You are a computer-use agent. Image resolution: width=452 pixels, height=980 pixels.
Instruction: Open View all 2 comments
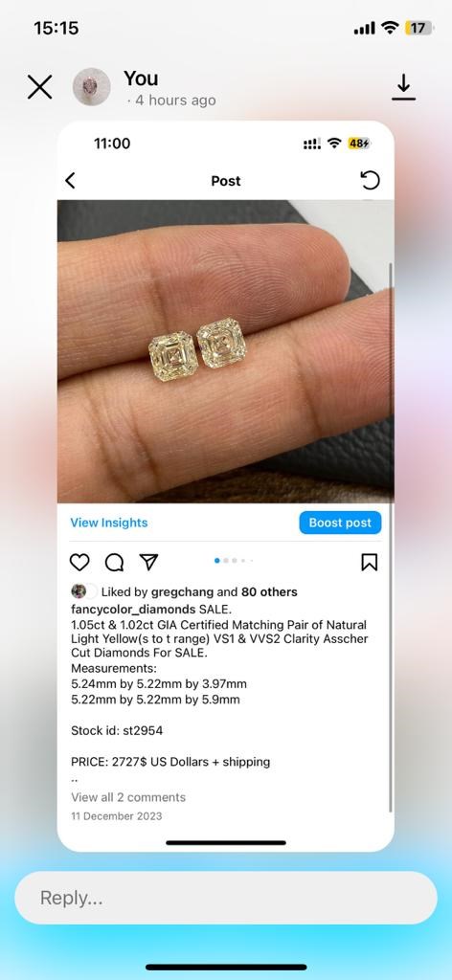coord(128,797)
